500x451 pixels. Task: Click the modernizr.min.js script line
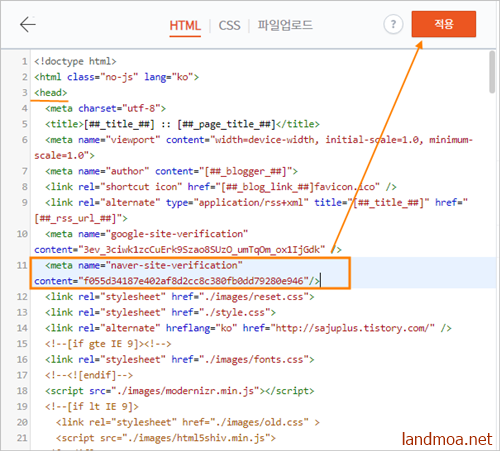180,391
